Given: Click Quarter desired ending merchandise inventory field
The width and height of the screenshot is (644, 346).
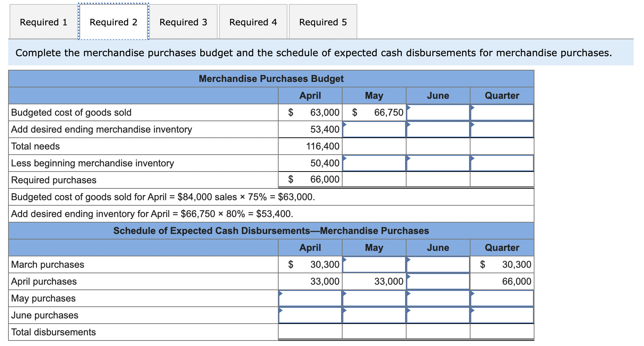Looking at the screenshot, I should coord(502,129).
